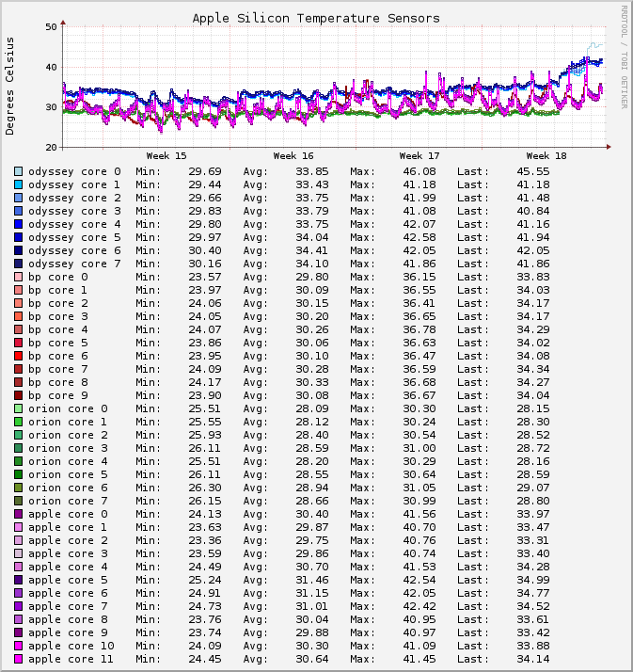Click apple core 5 Max value 42.54

point(419,580)
